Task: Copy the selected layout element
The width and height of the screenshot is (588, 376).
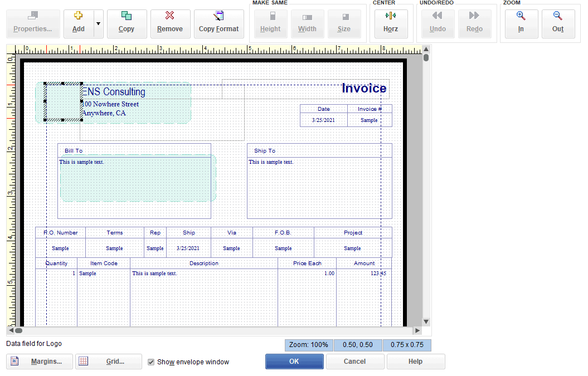Action: coord(127,24)
